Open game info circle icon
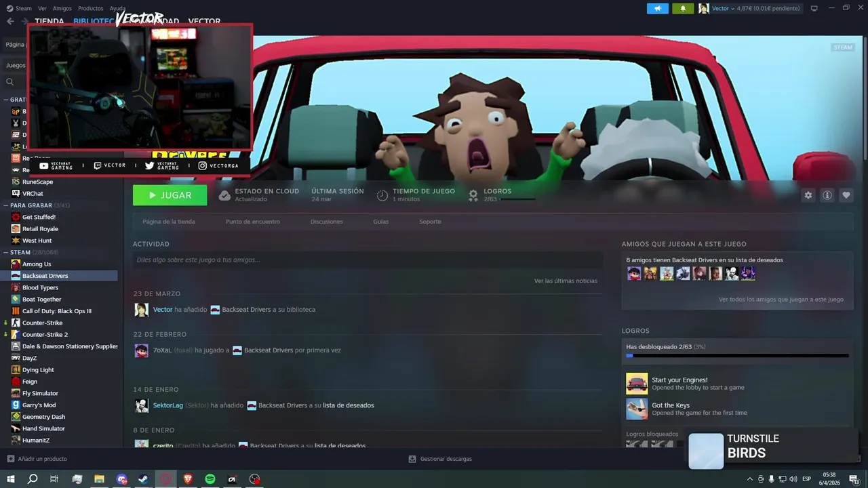This screenshot has width=868, height=488. 827,195
